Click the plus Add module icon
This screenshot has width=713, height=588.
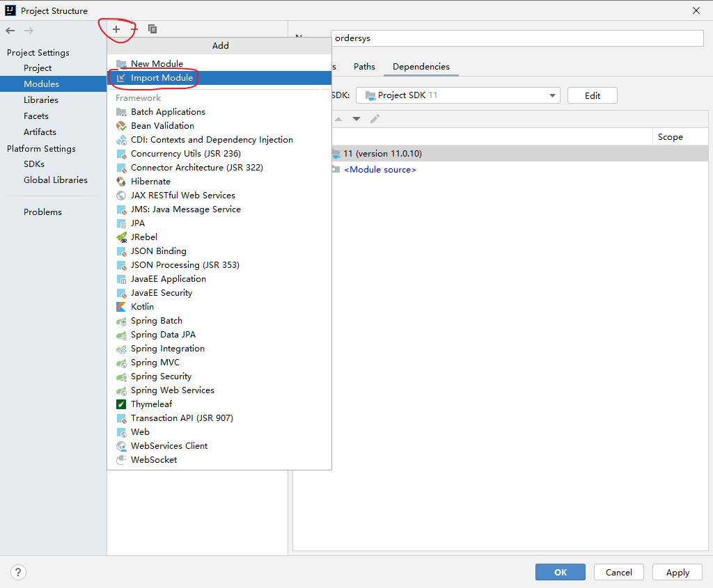click(116, 29)
